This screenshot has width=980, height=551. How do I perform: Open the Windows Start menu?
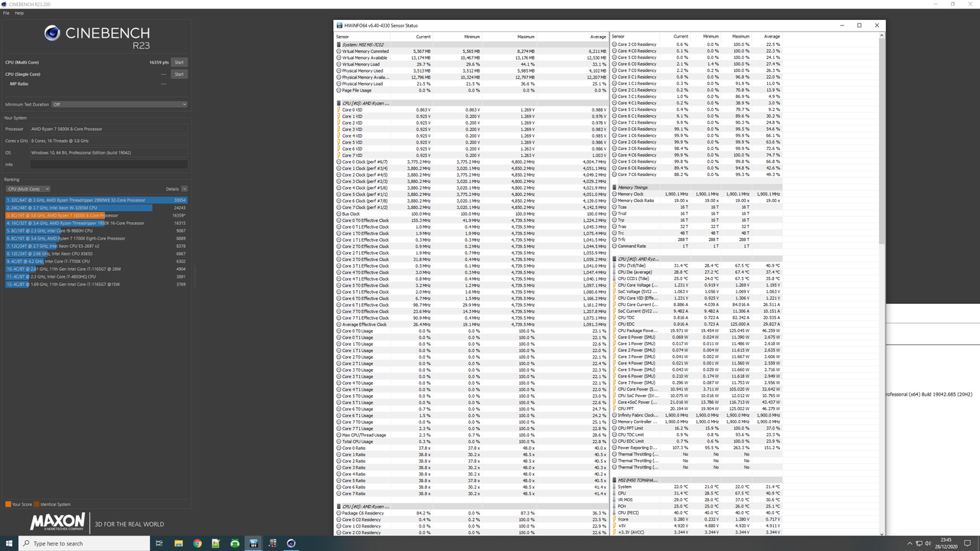(x=9, y=543)
